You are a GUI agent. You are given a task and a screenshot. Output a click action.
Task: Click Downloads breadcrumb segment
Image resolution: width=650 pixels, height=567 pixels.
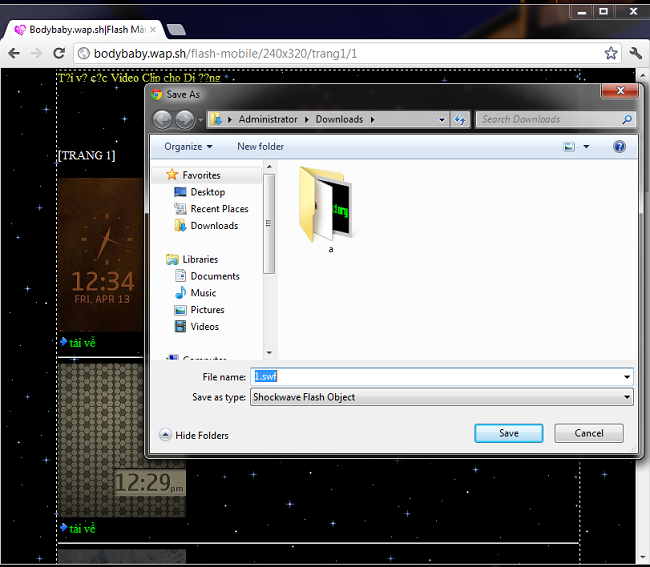click(339, 119)
